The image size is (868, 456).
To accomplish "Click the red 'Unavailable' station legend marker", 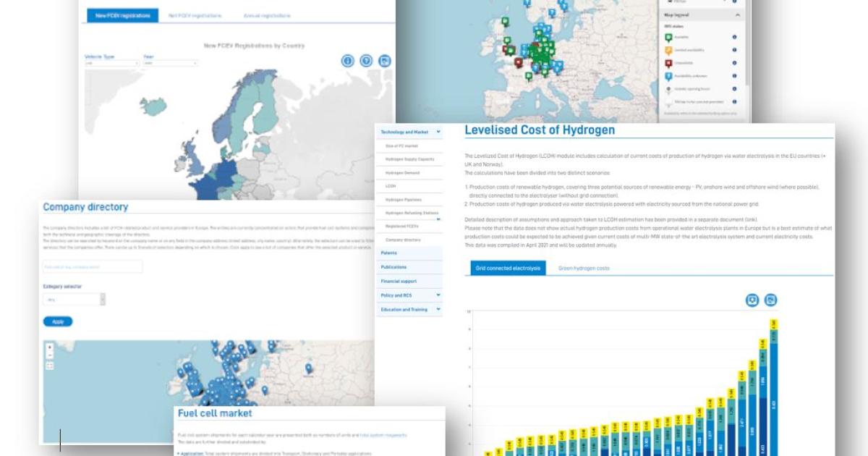I will coord(668,63).
